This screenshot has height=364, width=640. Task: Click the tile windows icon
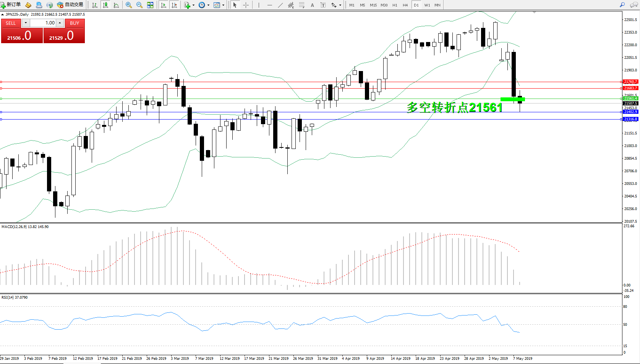150,5
